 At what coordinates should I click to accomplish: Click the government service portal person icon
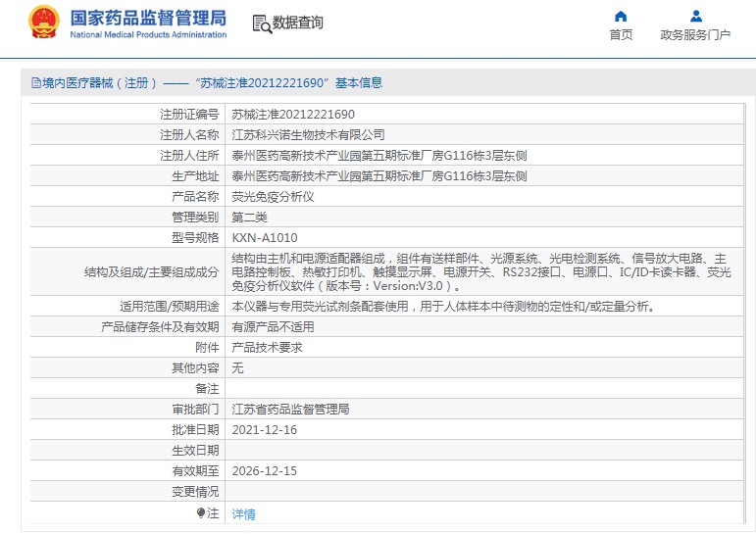click(695, 16)
